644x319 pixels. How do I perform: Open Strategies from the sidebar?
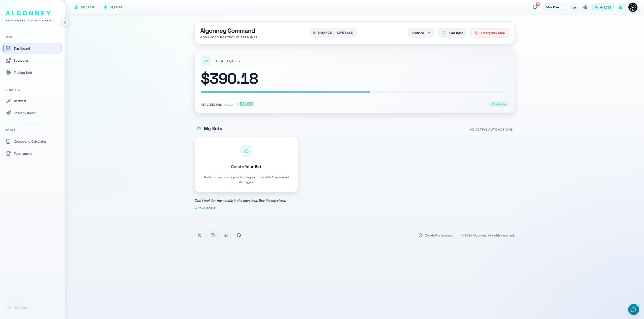(32, 60)
